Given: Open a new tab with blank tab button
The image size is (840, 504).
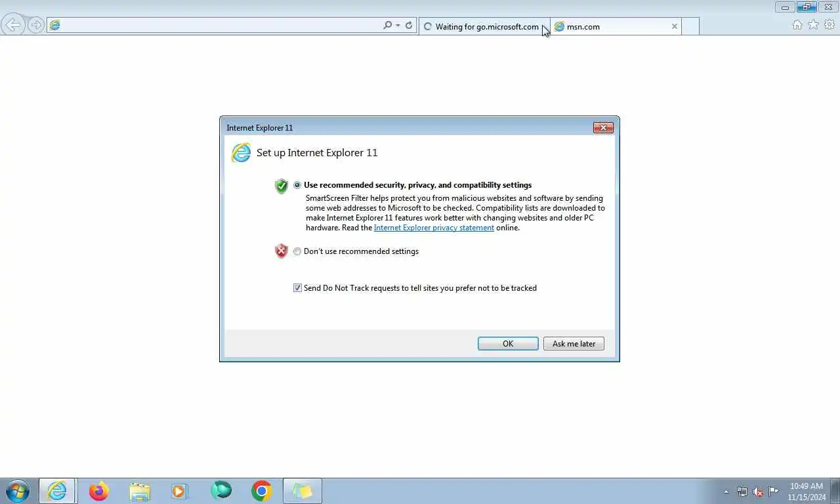Looking at the screenshot, I should tap(690, 26).
